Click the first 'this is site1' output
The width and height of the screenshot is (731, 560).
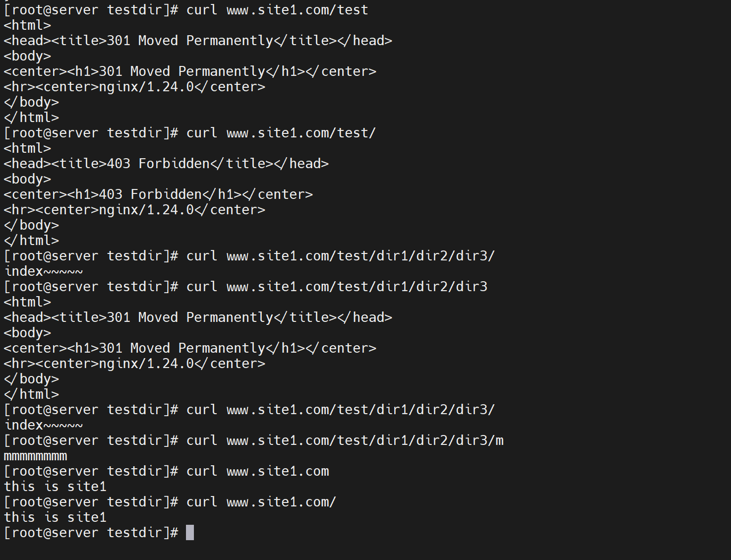(x=55, y=487)
